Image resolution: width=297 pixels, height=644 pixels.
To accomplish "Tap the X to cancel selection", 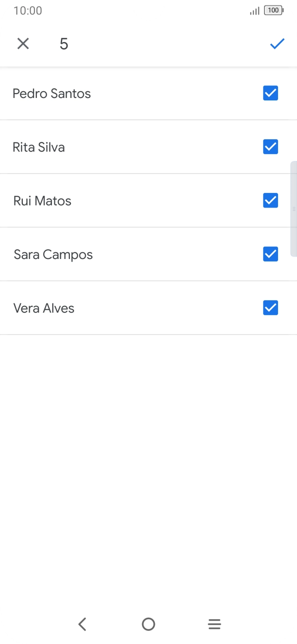I will (x=23, y=44).
